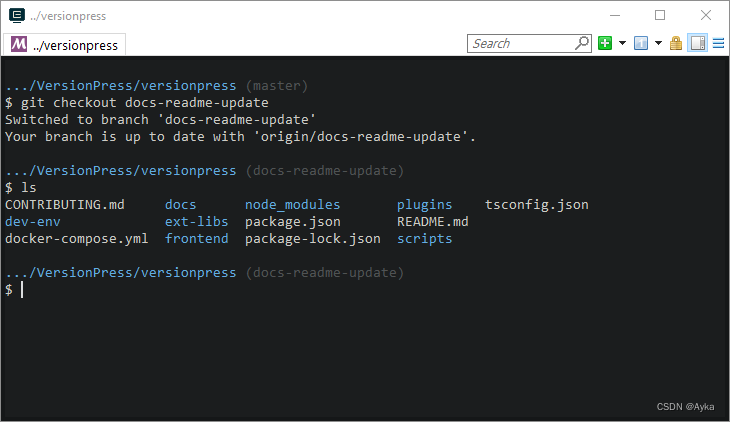The image size is (730, 422).
Task: Click the docker-compose.yml file name
Action: (76, 238)
